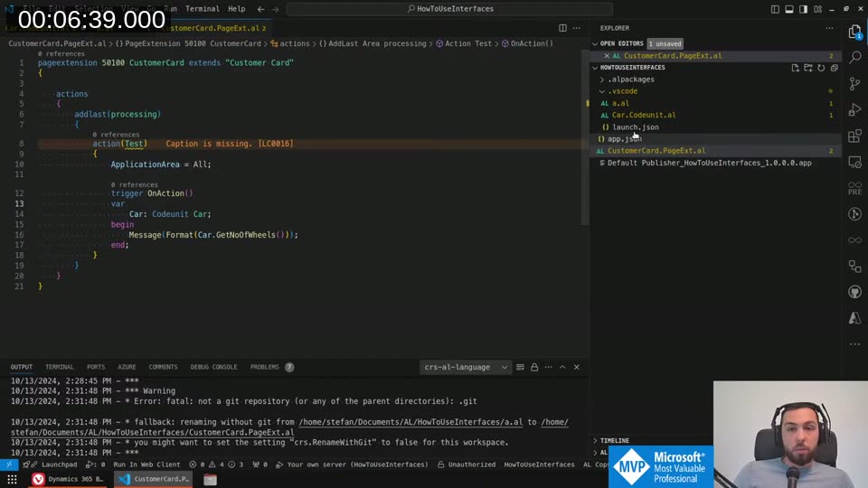Open the Search view in activity bar

[x=854, y=57]
